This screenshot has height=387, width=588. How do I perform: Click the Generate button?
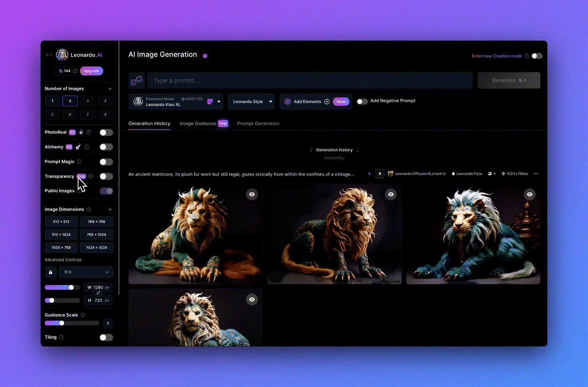pyautogui.click(x=509, y=80)
